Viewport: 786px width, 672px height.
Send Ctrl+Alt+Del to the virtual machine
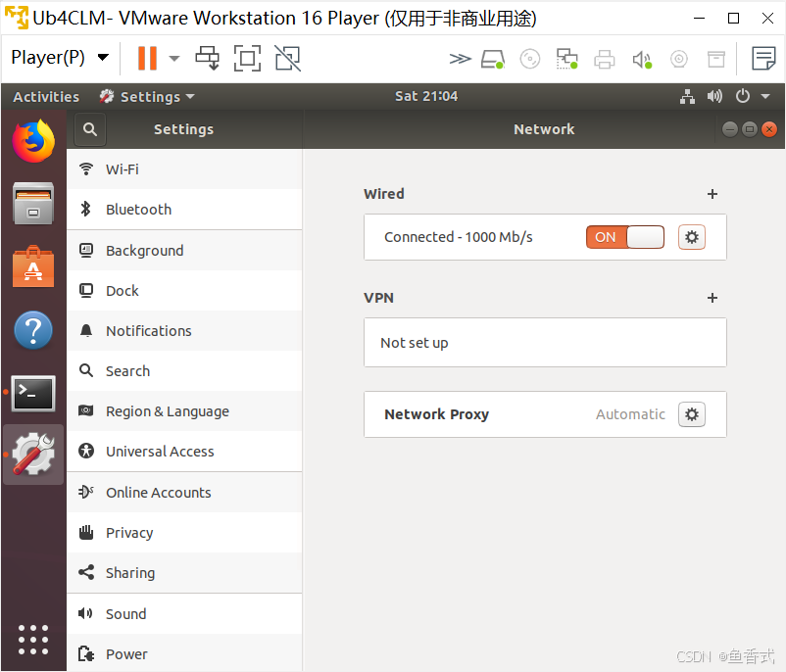click(x=208, y=58)
